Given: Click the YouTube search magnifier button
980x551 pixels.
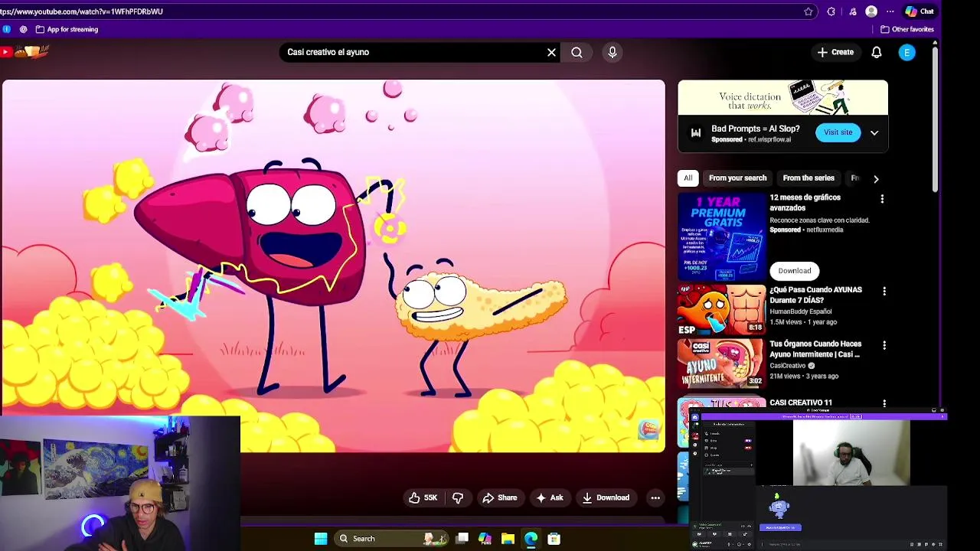Looking at the screenshot, I should [577, 52].
